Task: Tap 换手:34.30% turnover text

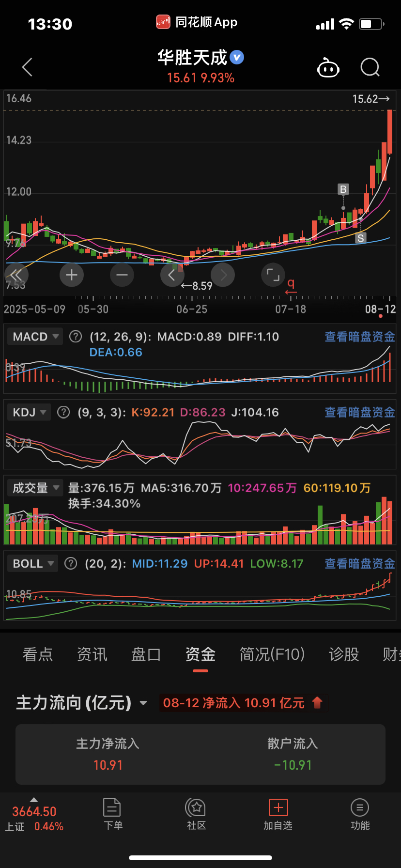Action: pos(104,504)
